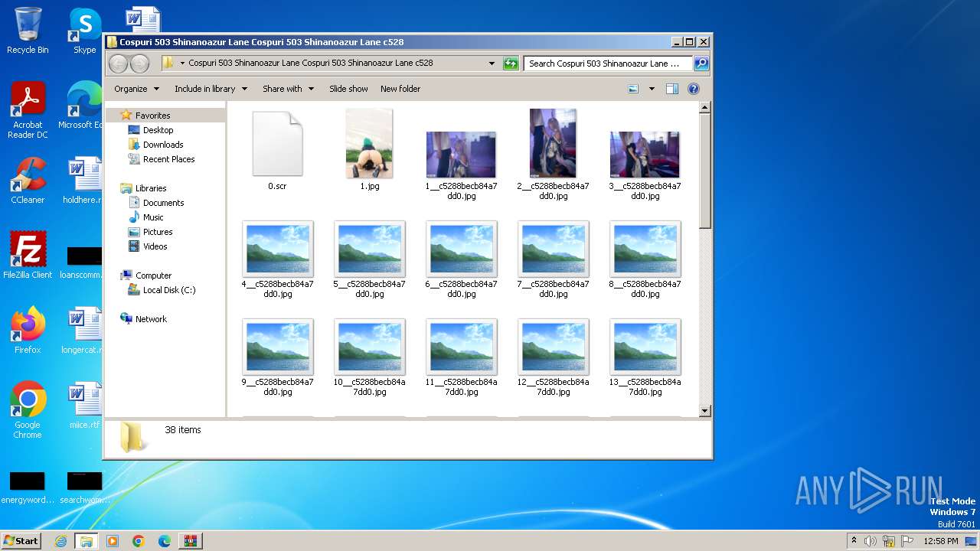Select Libraries in the navigation pane
Screen dimensions: 980x551
click(x=151, y=188)
